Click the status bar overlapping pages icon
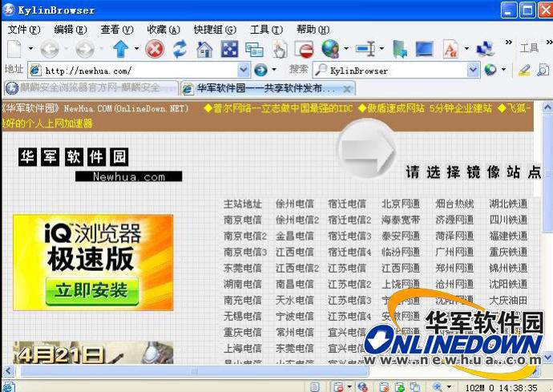This screenshot has width=553, height=392. [x=415, y=386]
